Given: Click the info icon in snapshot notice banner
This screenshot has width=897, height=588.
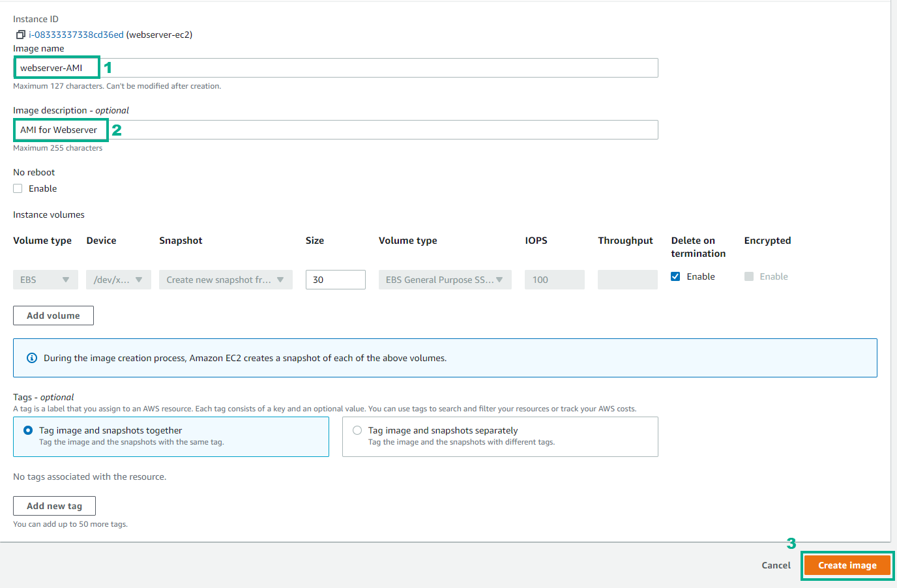Looking at the screenshot, I should pos(32,357).
